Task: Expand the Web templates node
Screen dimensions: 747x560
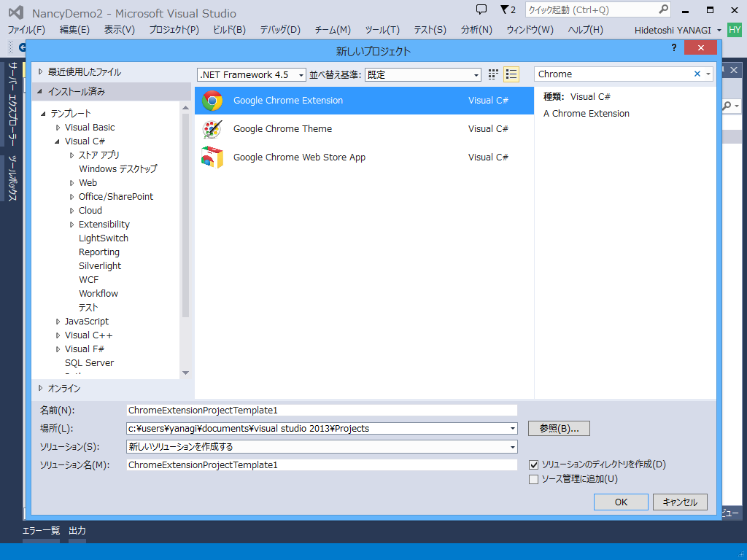Action: pyautogui.click(x=72, y=183)
